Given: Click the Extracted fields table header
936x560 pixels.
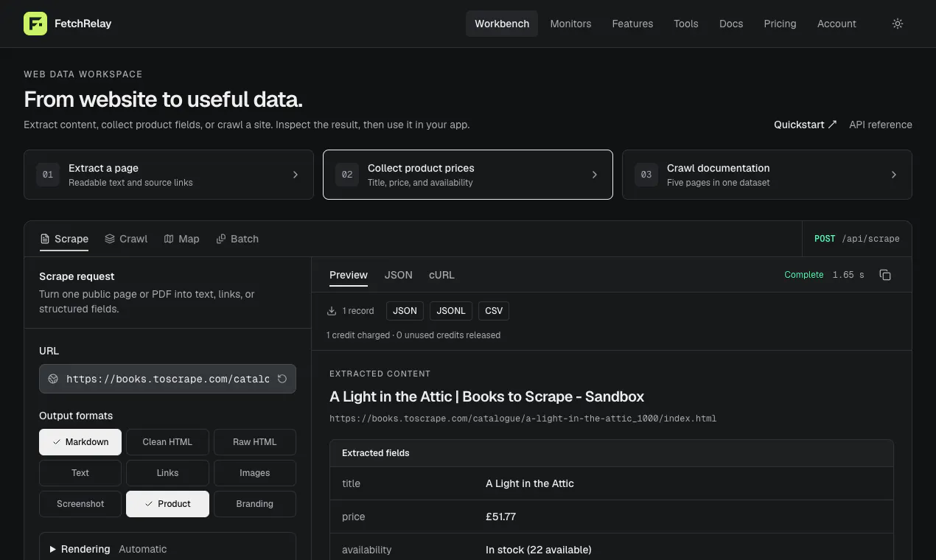Looking at the screenshot, I should (x=612, y=453).
